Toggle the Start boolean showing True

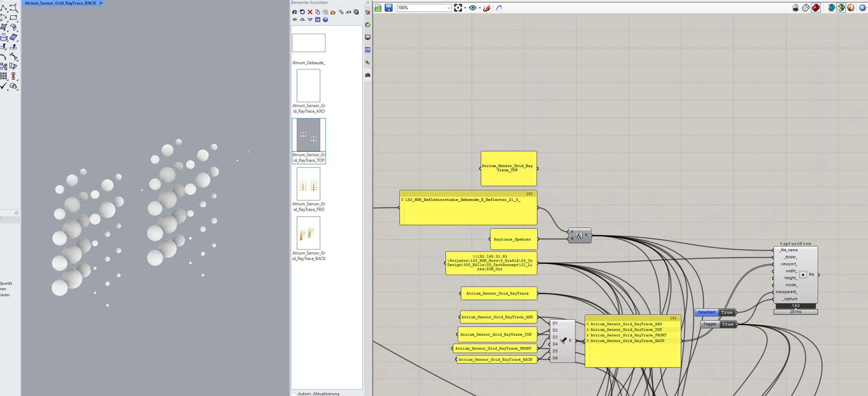[x=726, y=312]
